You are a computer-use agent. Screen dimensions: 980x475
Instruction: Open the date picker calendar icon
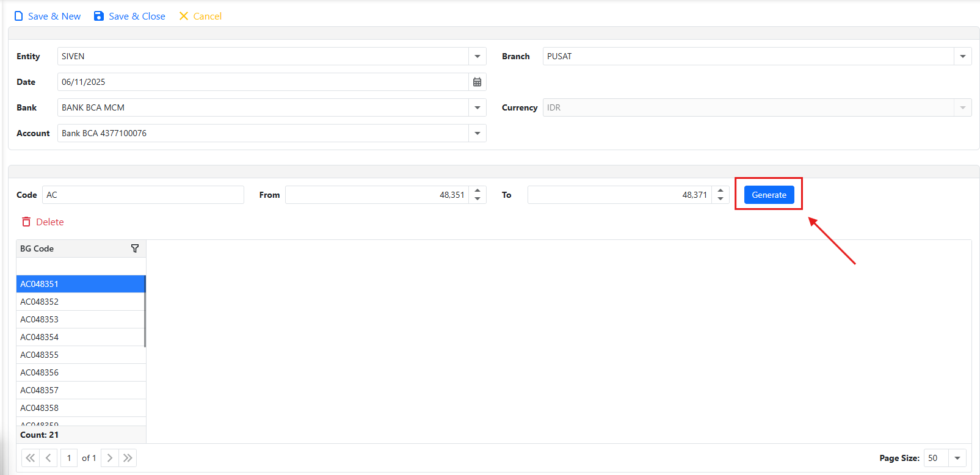pyautogui.click(x=477, y=82)
